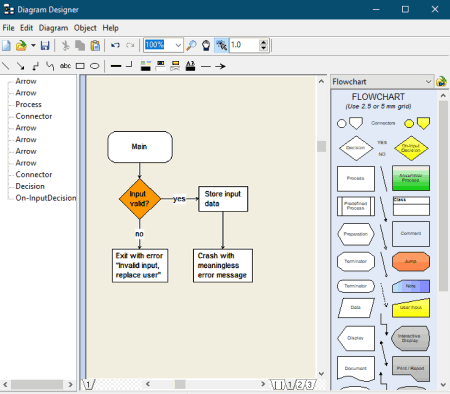450x394 pixels.
Task: Pick the white Process shape from palette
Action: pyautogui.click(x=356, y=179)
